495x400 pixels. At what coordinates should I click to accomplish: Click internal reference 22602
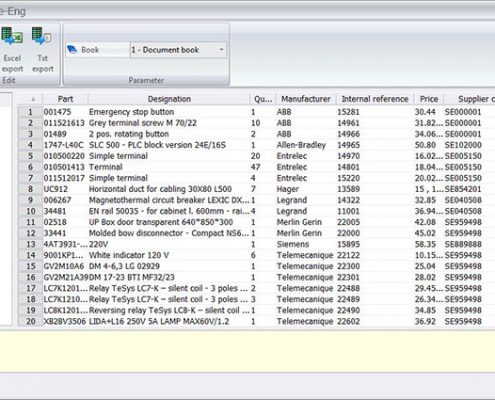[x=348, y=321]
